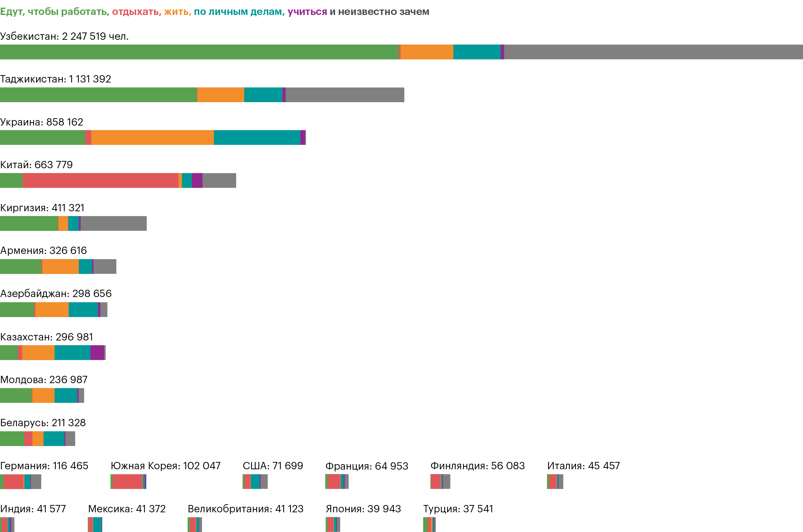This screenshot has height=532, width=803.
Task: Select red segment of South Korea bar
Action: click(x=127, y=482)
